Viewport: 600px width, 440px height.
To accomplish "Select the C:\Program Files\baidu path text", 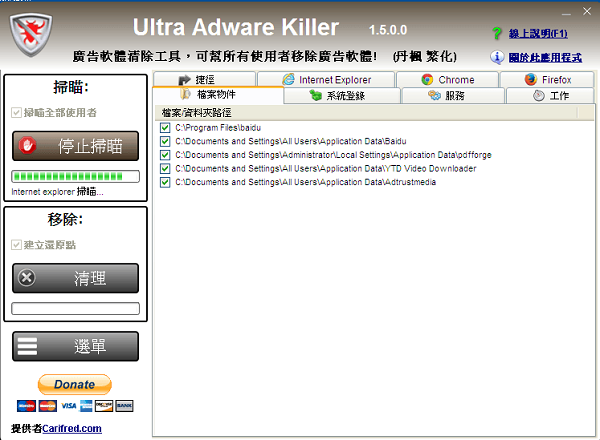I will point(218,127).
